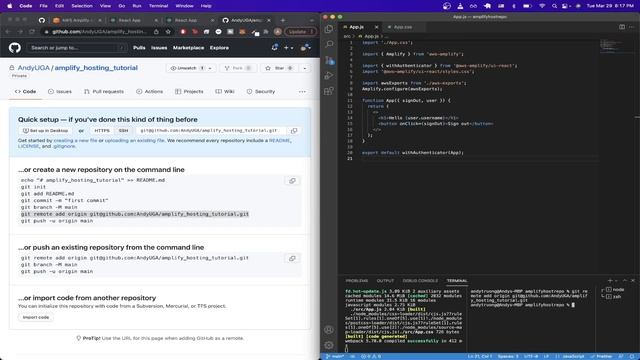Screen dimensions: 640x360
Task: Focus the GitHub search or jump to field
Action: point(77,48)
